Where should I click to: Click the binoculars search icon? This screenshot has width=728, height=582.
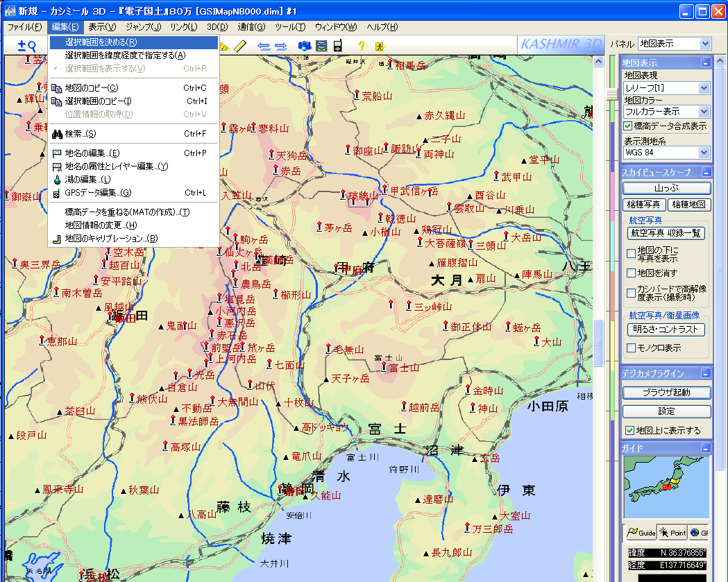pyautogui.click(x=57, y=134)
